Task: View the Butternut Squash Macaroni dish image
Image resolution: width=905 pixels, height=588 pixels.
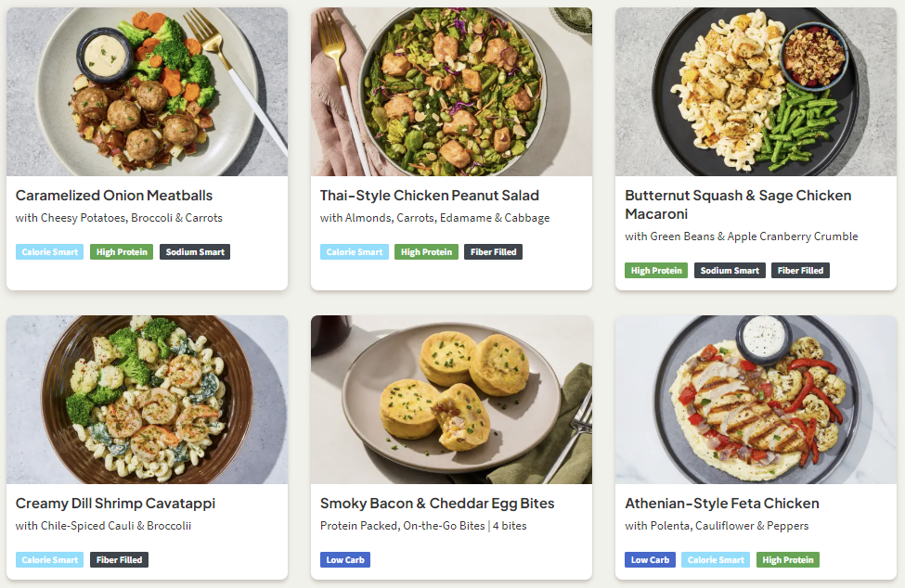Action: tap(756, 92)
